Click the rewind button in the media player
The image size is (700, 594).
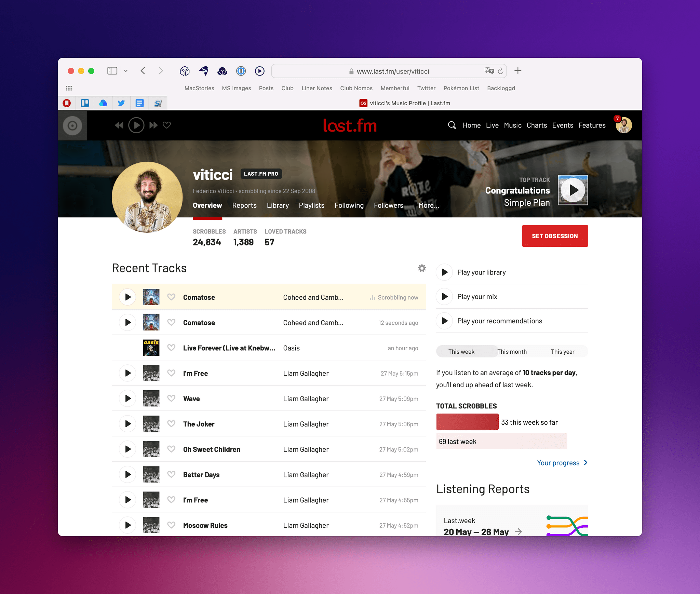(119, 125)
